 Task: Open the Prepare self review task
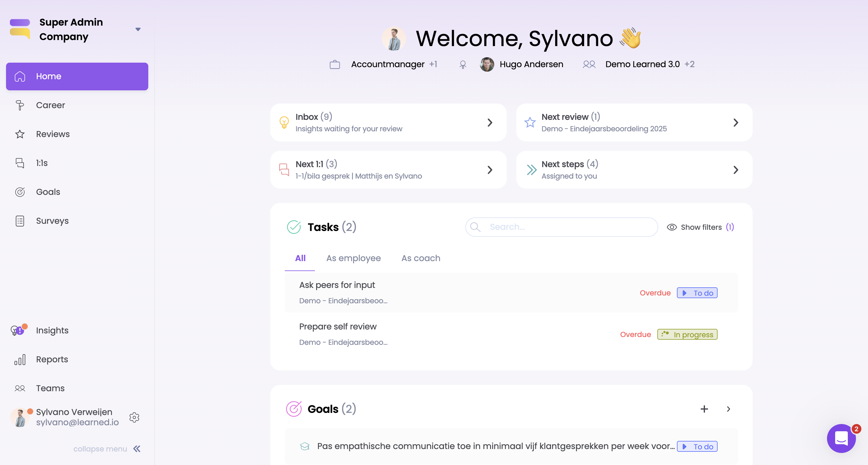point(338,326)
